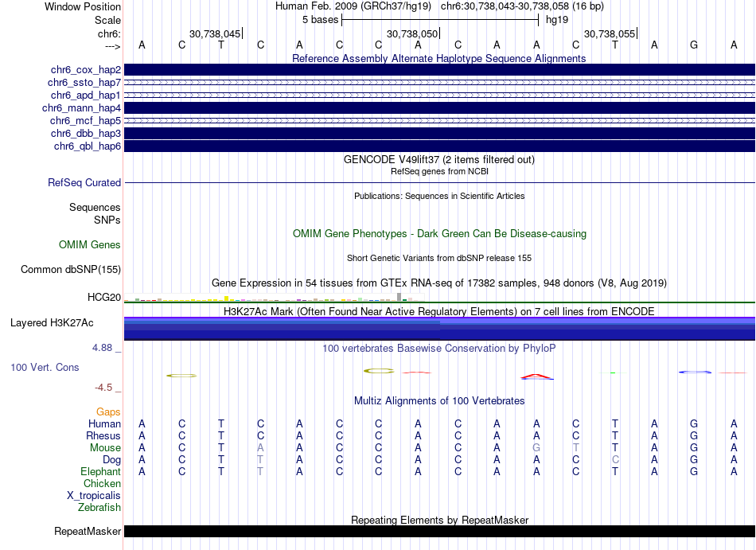Viewport: 756px width, 550px height.
Task: Click the Common dbSNP(155) label
Action: pos(70,270)
